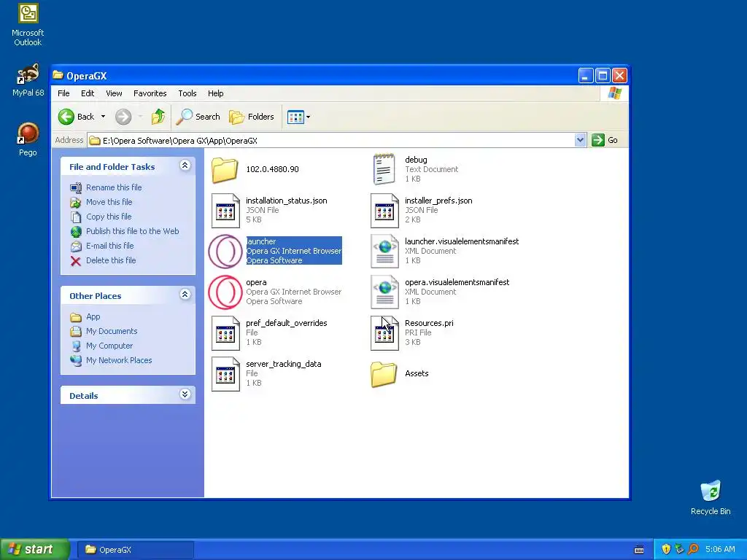Select the Resources.pri file icon
Screen dimensions: 747x560
[x=384, y=332]
